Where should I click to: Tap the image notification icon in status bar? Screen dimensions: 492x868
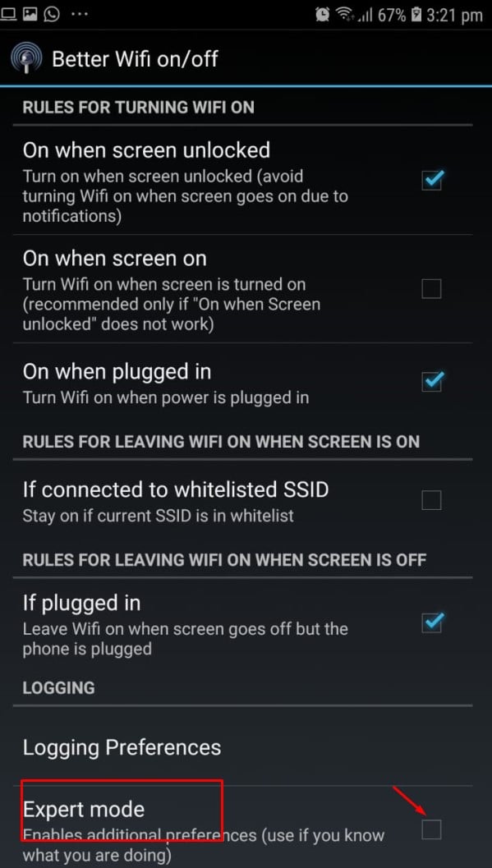tap(30, 14)
